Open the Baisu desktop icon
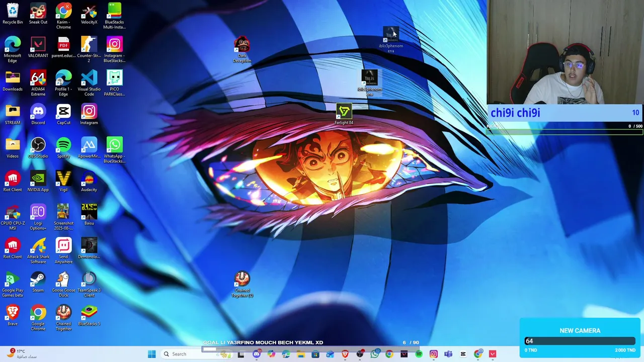This screenshot has width=644, height=362. (x=89, y=215)
